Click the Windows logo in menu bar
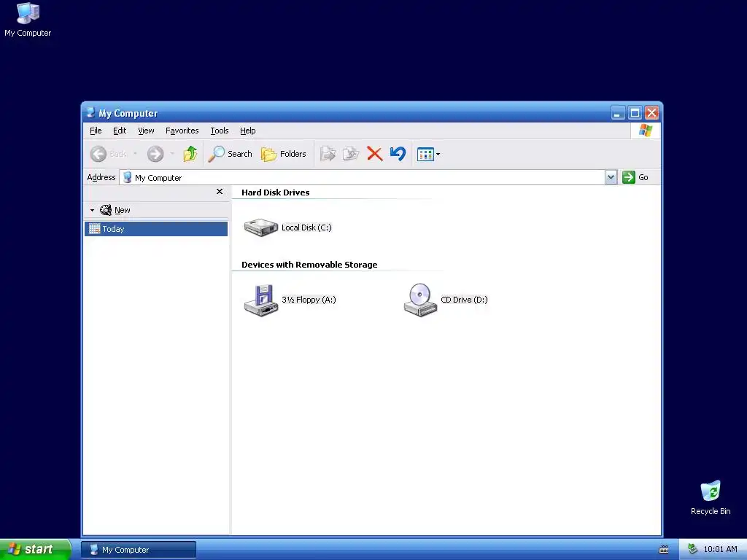 pos(646,131)
